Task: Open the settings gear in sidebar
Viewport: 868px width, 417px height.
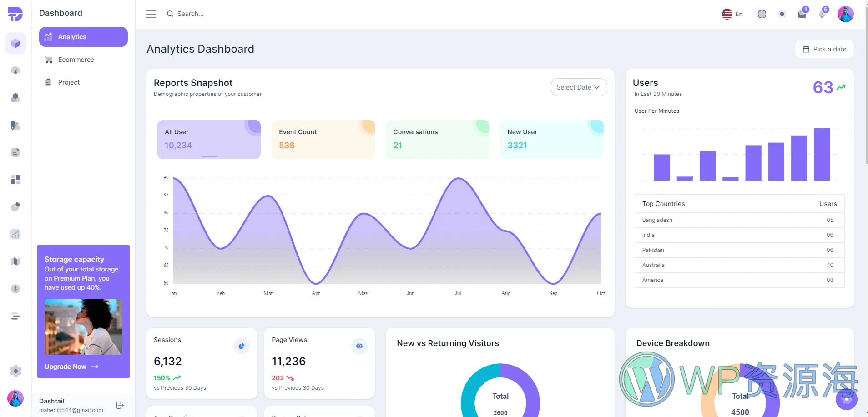Action: pyautogui.click(x=15, y=371)
